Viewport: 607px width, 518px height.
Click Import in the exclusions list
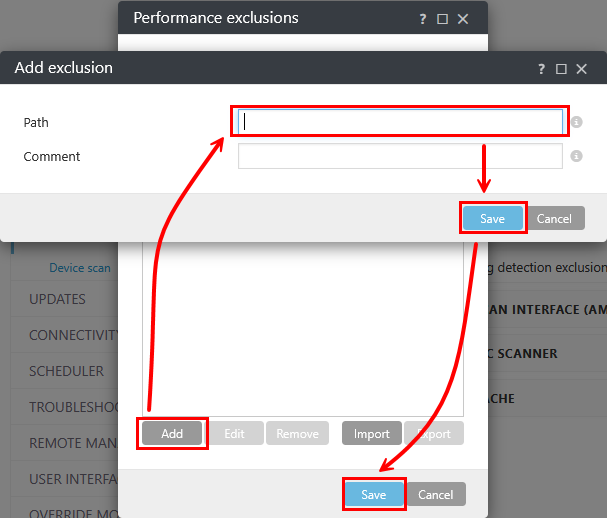(372, 434)
